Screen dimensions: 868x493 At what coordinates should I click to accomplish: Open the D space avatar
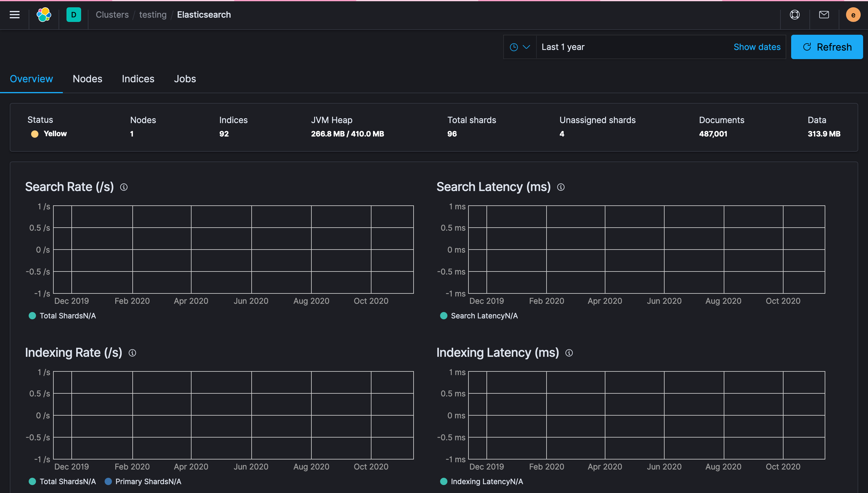[x=74, y=15]
